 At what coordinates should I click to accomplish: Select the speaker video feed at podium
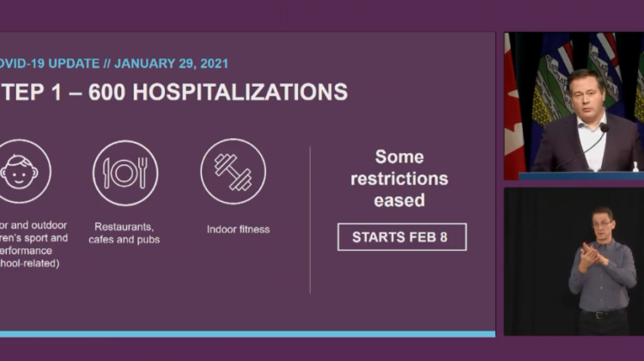574,106
